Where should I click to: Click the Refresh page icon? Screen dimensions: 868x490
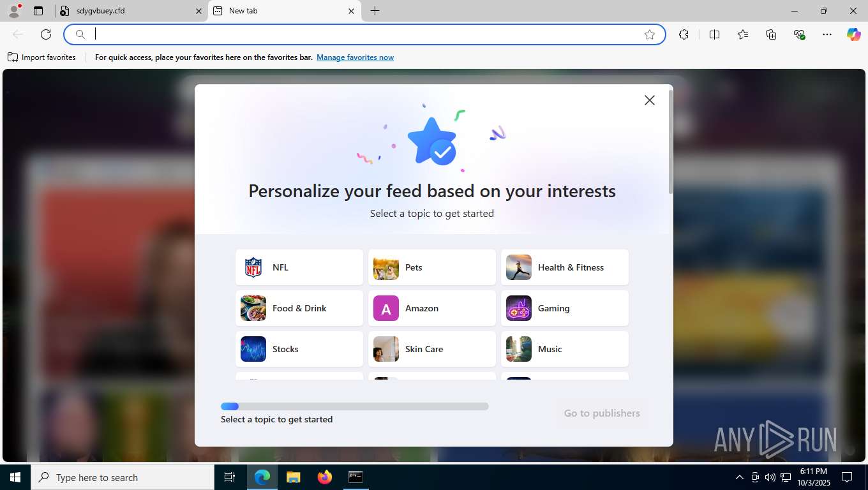coord(46,34)
